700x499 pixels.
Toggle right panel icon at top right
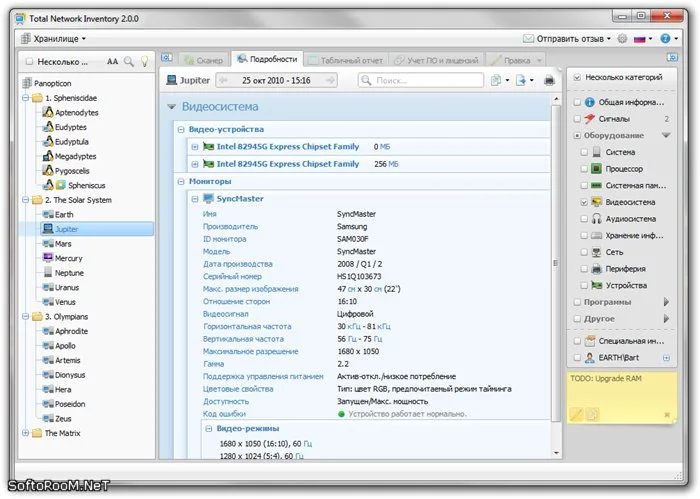pyautogui.click(x=672, y=58)
